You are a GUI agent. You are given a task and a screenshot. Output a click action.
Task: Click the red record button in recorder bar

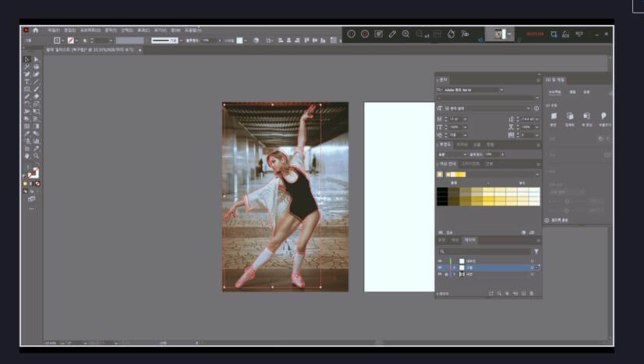(364, 34)
